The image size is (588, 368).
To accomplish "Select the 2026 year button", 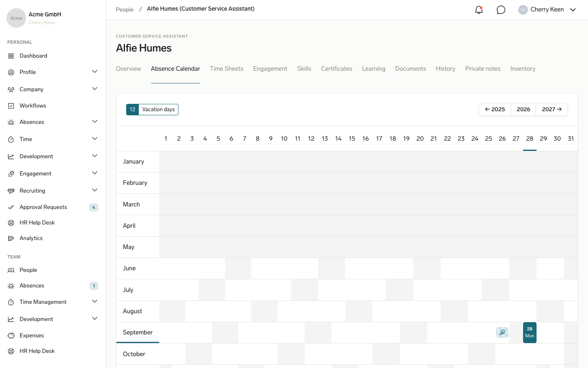I will [523, 110].
